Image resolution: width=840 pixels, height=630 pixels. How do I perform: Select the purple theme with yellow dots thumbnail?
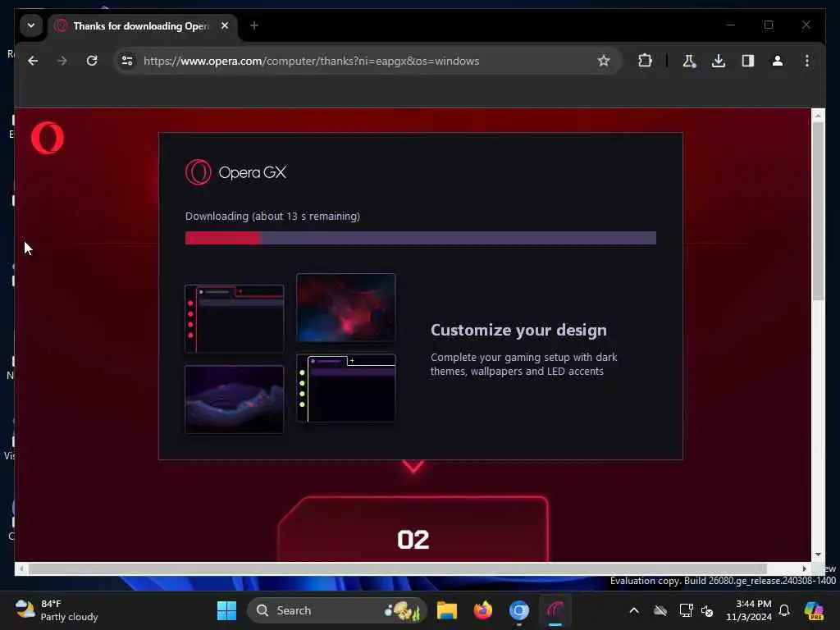(346, 388)
